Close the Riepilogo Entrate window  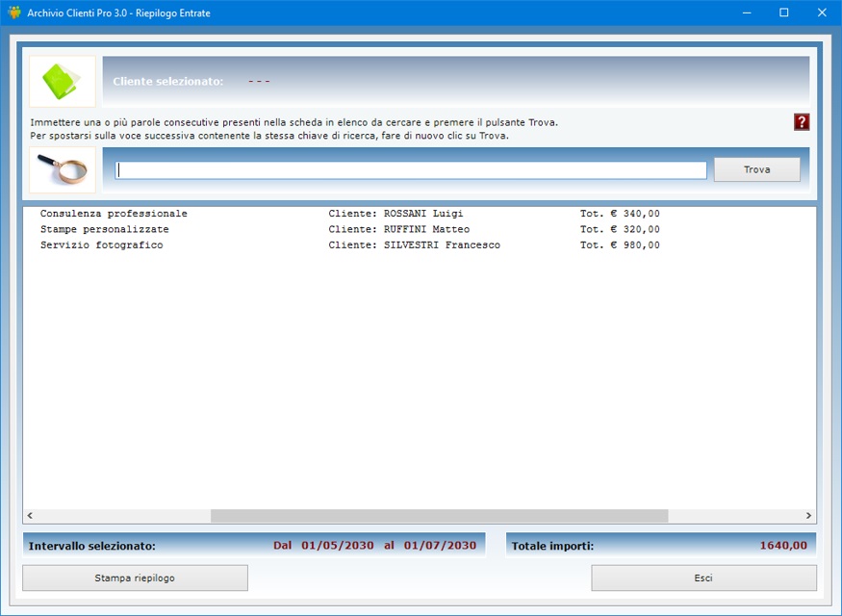coord(822,13)
